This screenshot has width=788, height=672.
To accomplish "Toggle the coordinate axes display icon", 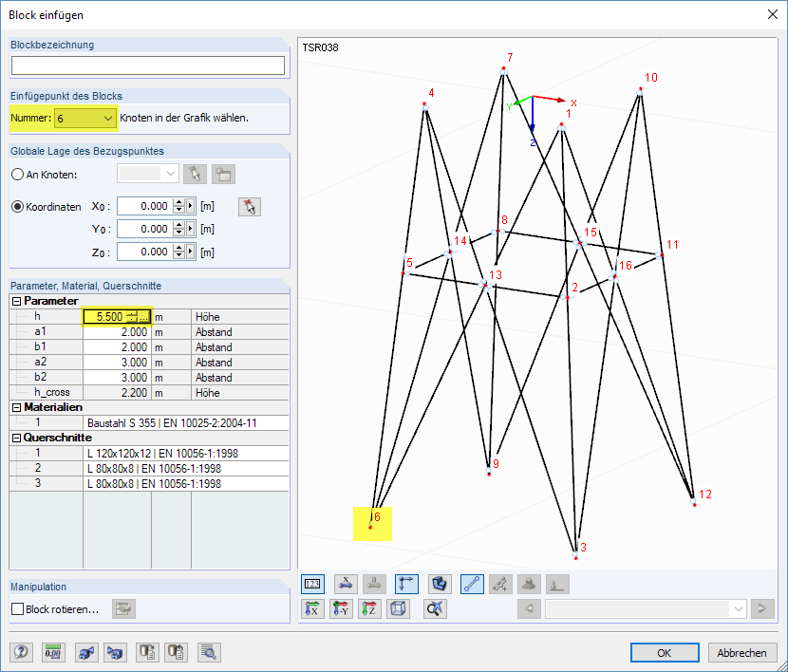I will (406, 584).
